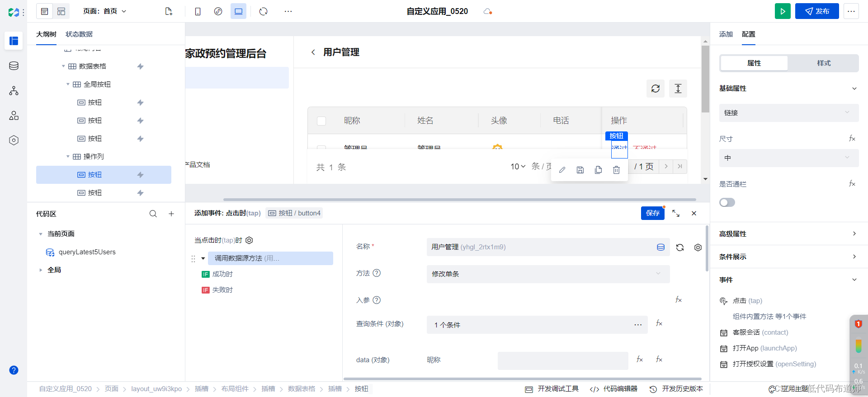Expand the 条件展示 section
Viewport: 868px width, 397px height.
788,257
